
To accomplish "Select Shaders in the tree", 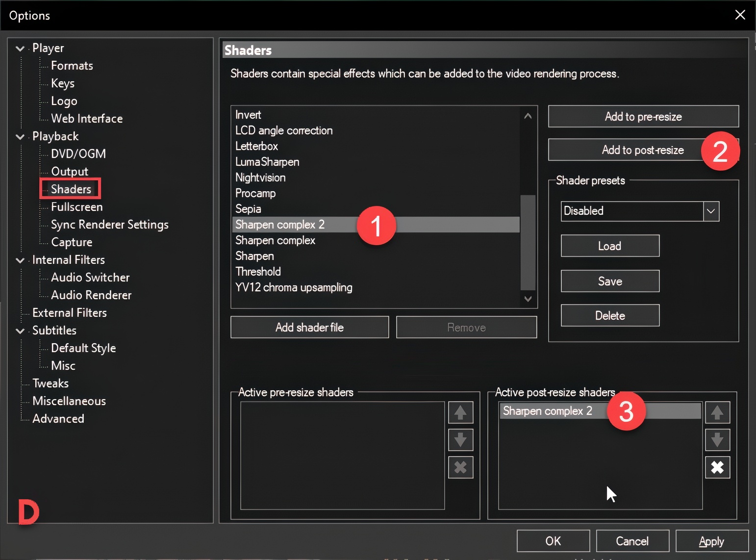I will click(71, 189).
